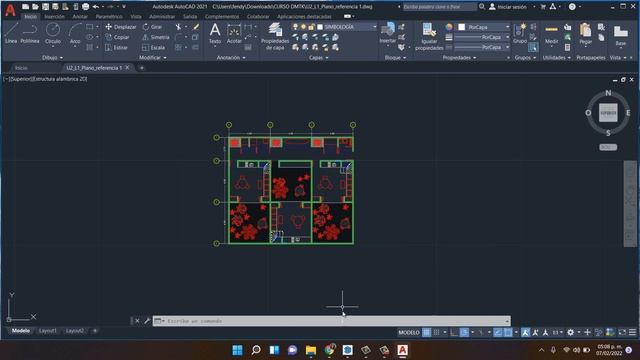The image size is (640, 360).
Task: Toggle snap mode dots in status bar
Action: click(436, 332)
